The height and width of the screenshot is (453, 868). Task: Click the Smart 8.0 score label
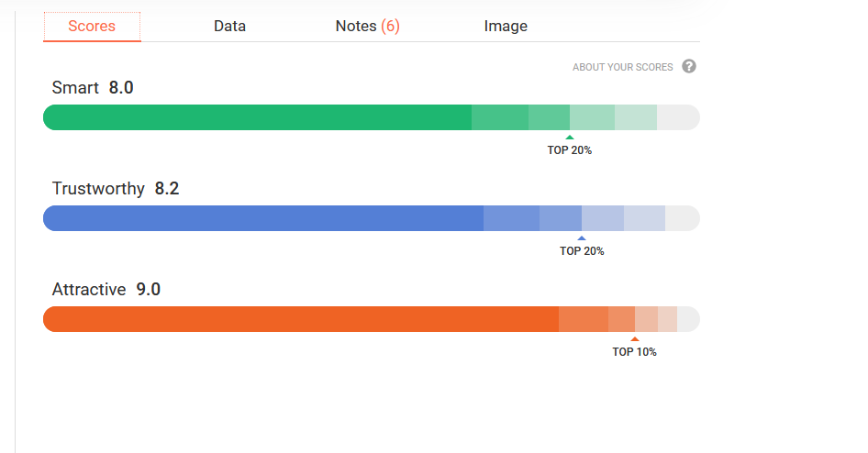pos(93,87)
